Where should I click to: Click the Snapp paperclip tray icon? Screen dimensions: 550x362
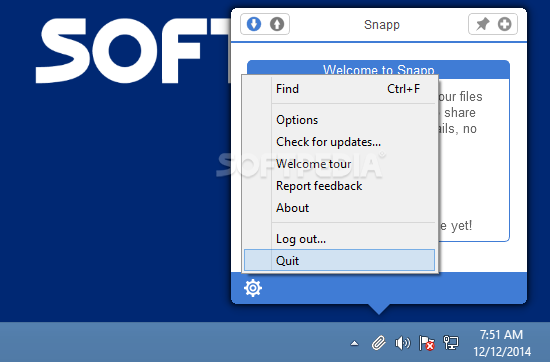click(378, 343)
